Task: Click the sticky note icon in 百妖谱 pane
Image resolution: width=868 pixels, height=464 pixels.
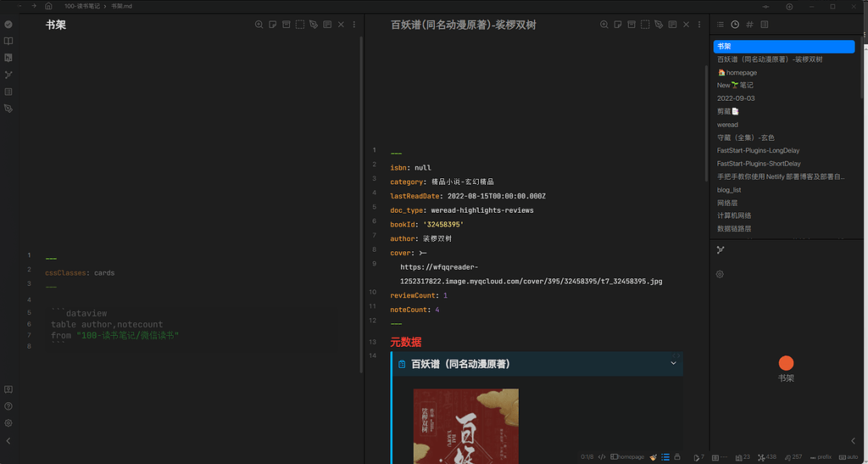Action: point(618,25)
